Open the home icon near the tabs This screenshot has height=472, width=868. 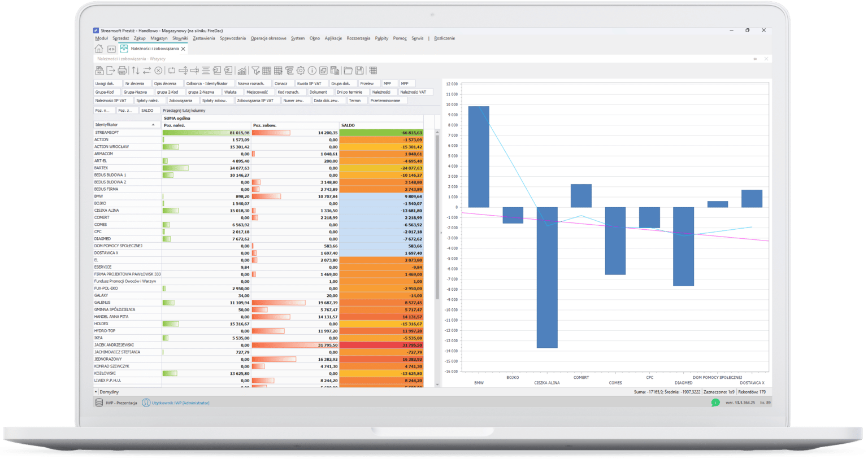[98, 49]
